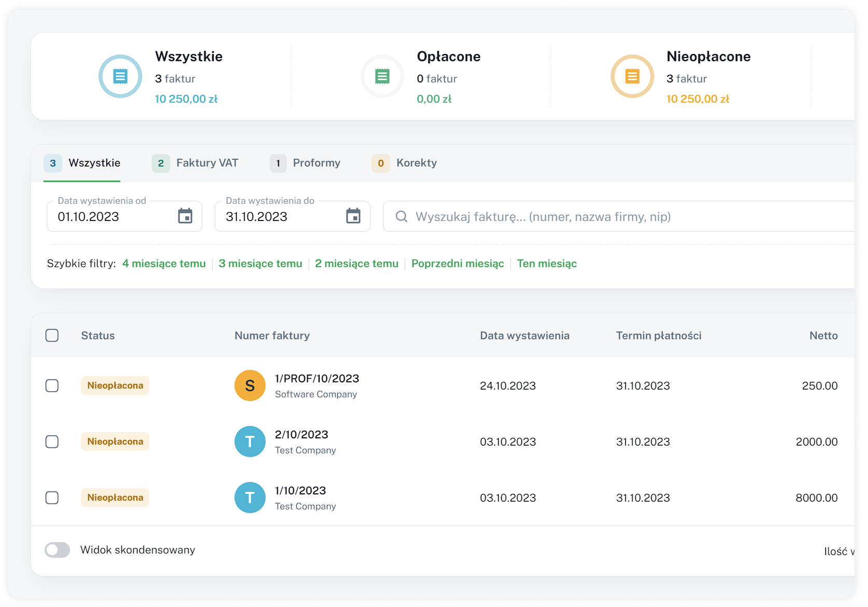The width and height of the screenshot is (868, 607).
Task: Sort by Termin płatności column header
Action: 658,336
